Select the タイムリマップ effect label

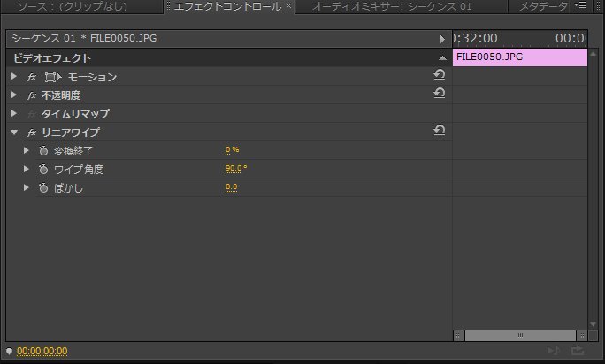[x=75, y=114]
